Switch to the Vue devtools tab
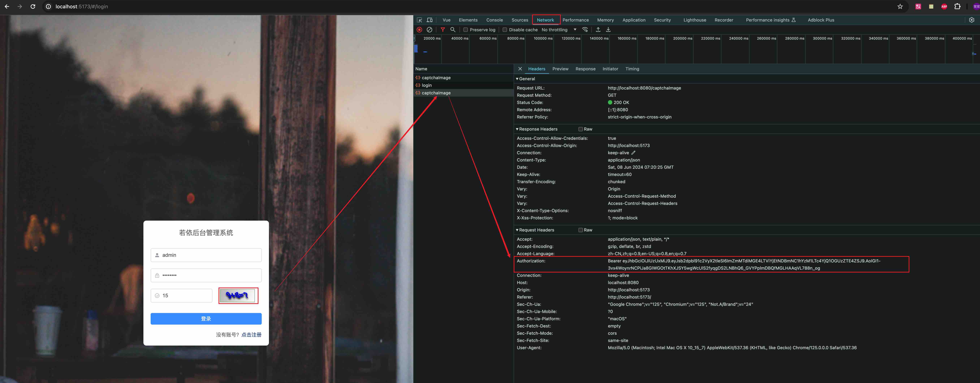The height and width of the screenshot is (383, 980). tap(447, 20)
